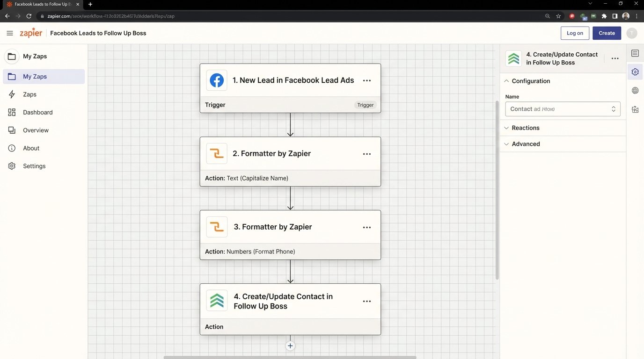Image resolution: width=644 pixels, height=359 pixels.
Task: Click the Facebook Lead Ads trigger icon
Action: [x=216, y=80]
